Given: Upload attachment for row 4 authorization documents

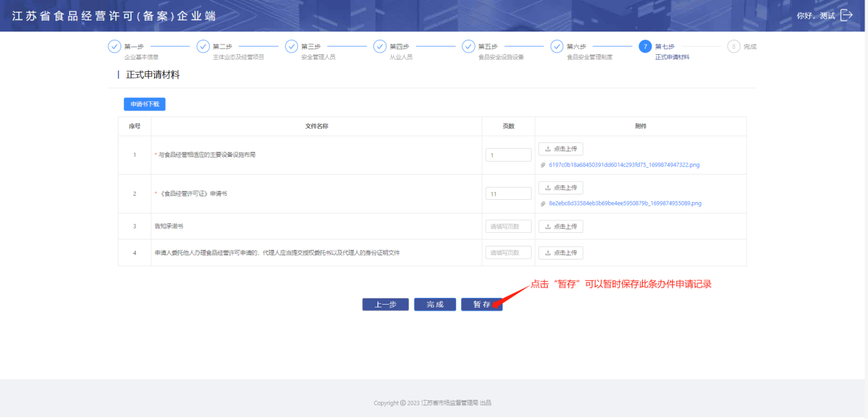Looking at the screenshot, I should click(x=560, y=253).
